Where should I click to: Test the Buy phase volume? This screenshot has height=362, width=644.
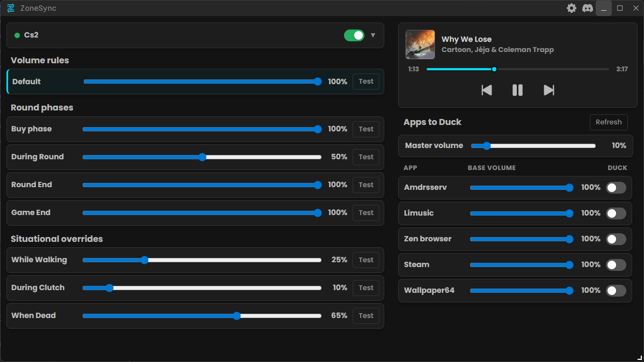click(366, 129)
